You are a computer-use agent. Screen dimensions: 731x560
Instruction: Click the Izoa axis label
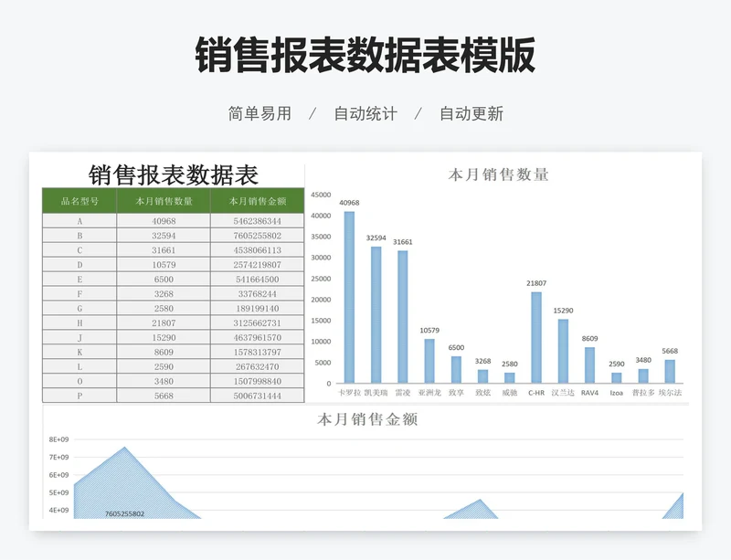click(x=616, y=393)
